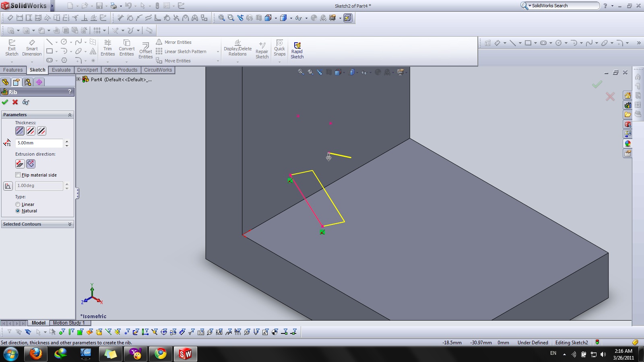Click Mirror Entities button

tap(178, 42)
